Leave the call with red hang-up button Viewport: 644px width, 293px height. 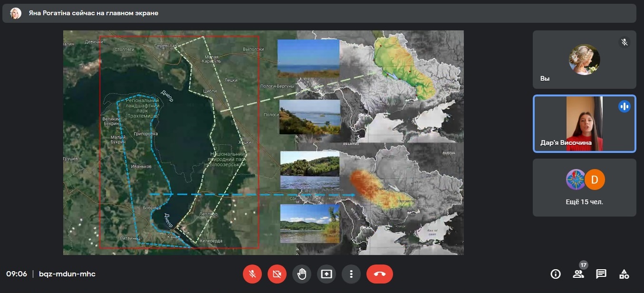380,274
